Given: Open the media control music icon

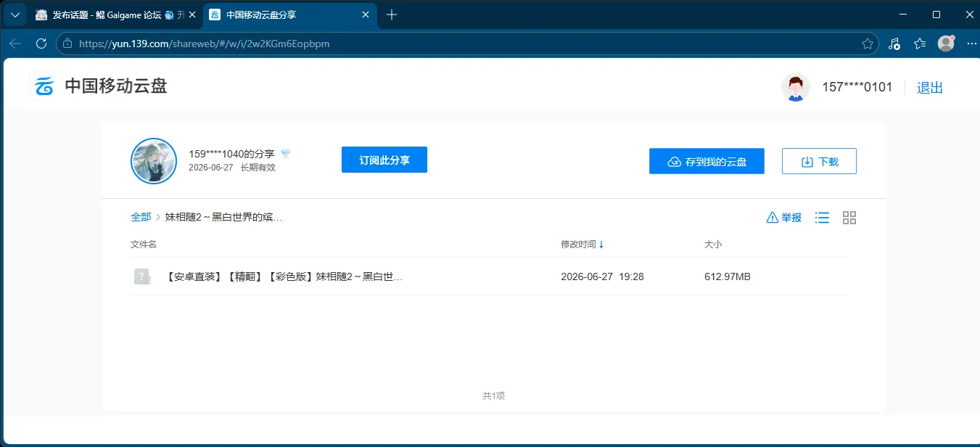Looking at the screenshot, I should (894, 44).
